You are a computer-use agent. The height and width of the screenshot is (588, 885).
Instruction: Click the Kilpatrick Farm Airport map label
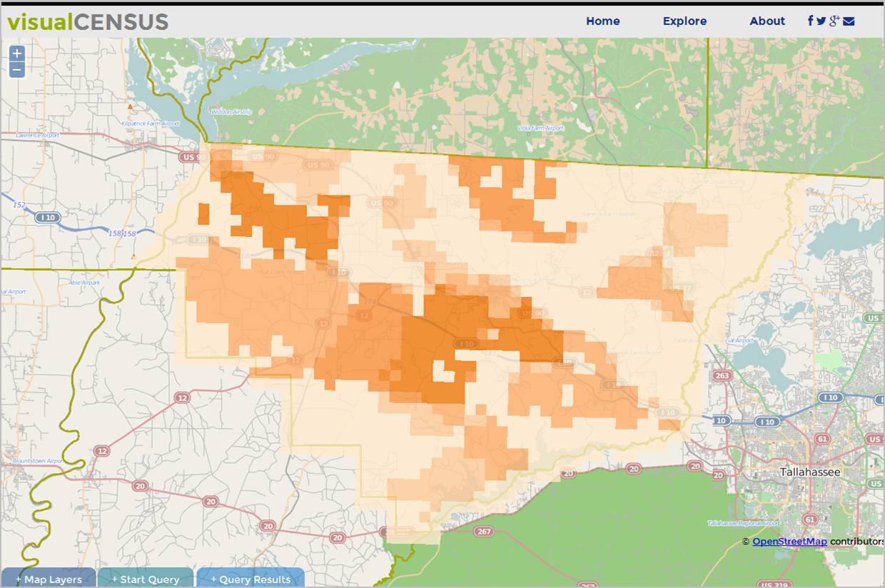click(x=150, y=123)
